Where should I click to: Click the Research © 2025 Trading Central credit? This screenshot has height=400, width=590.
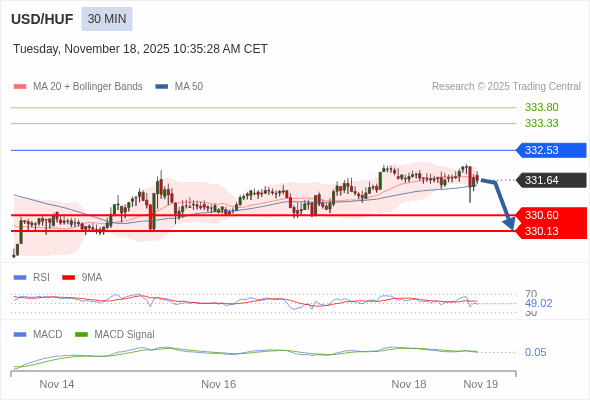point(506,87)
